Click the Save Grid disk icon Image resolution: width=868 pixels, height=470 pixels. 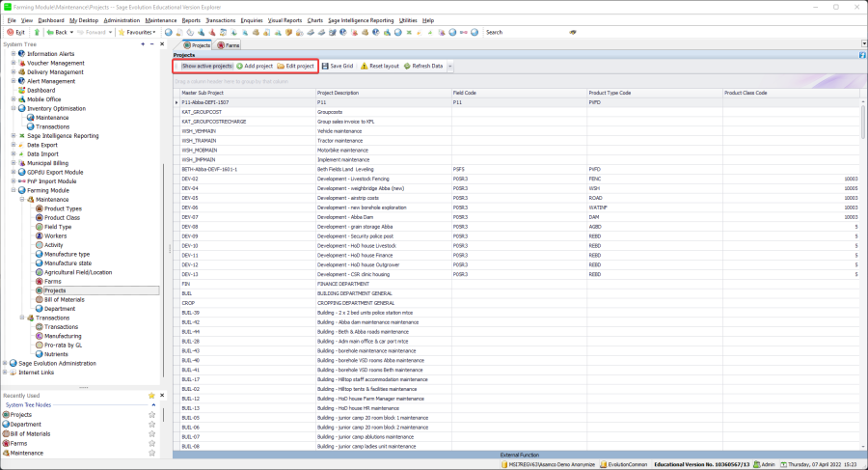tap(325, 67)
